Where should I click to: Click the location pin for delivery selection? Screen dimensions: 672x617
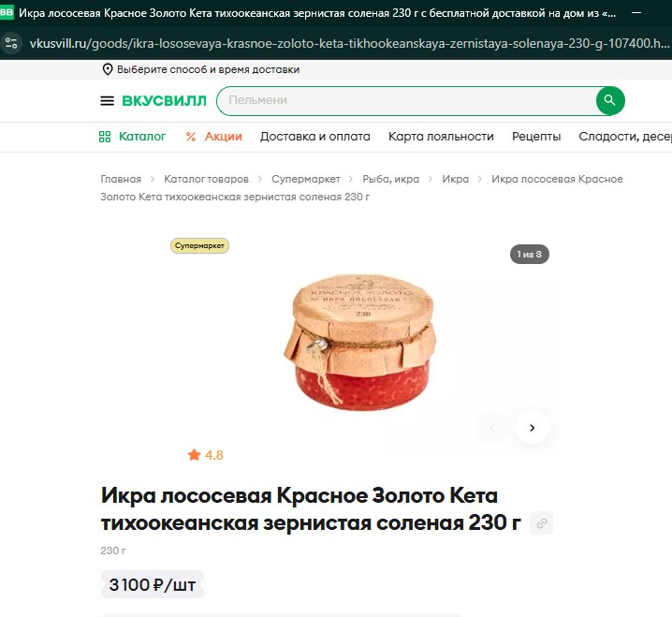click(x=108, y=69)
